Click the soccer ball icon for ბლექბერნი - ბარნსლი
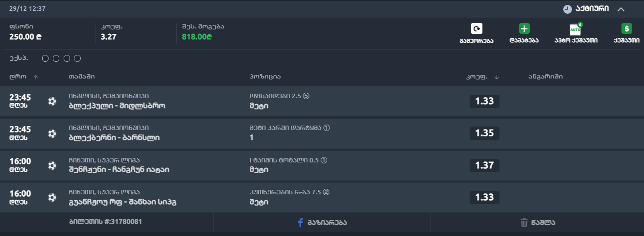644x236 pixels. pyautogui.click(x=52, y=133)
